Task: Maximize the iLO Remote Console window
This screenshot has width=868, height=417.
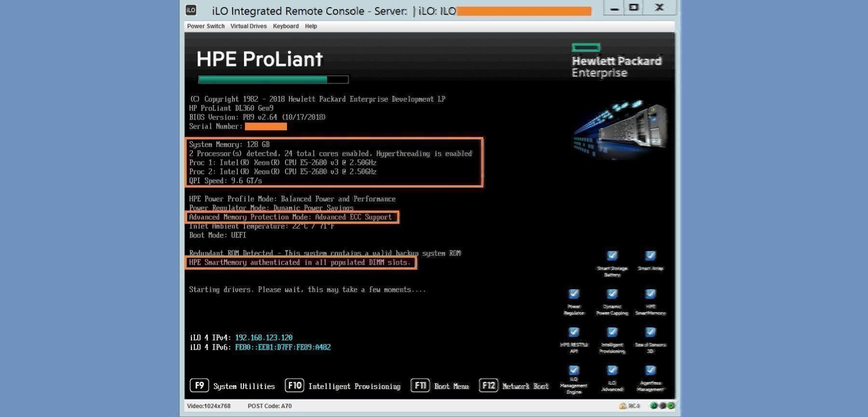Action: [x=634, y=8]
